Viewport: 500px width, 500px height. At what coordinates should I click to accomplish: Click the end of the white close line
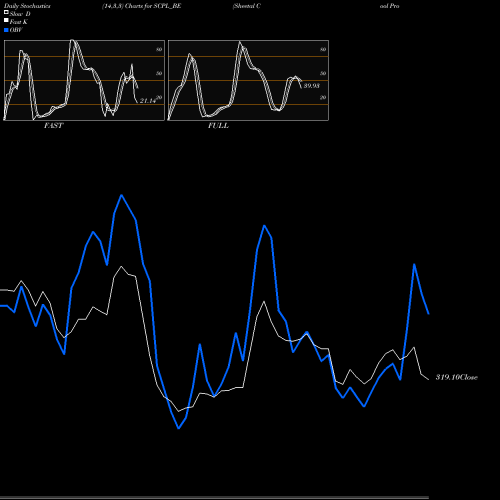click(429, 379)
